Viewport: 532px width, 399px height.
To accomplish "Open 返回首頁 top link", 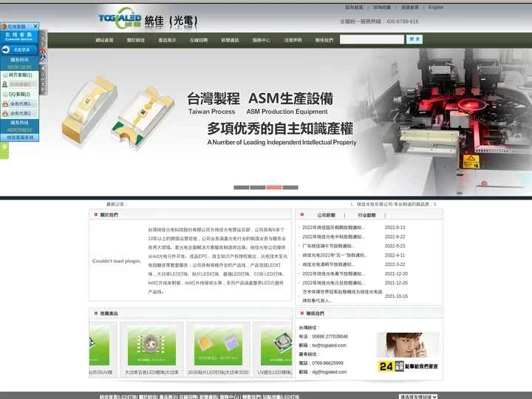I will (409, 7).
